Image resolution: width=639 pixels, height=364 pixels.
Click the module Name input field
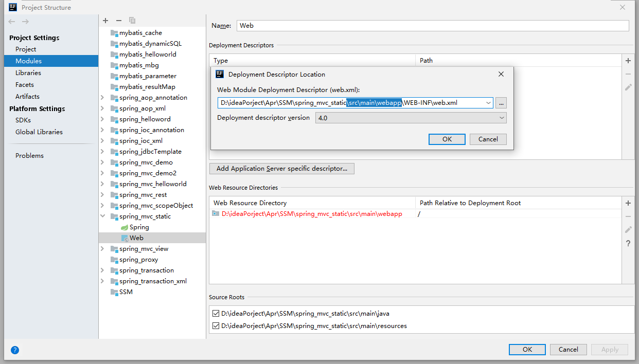tap(433, 26)
